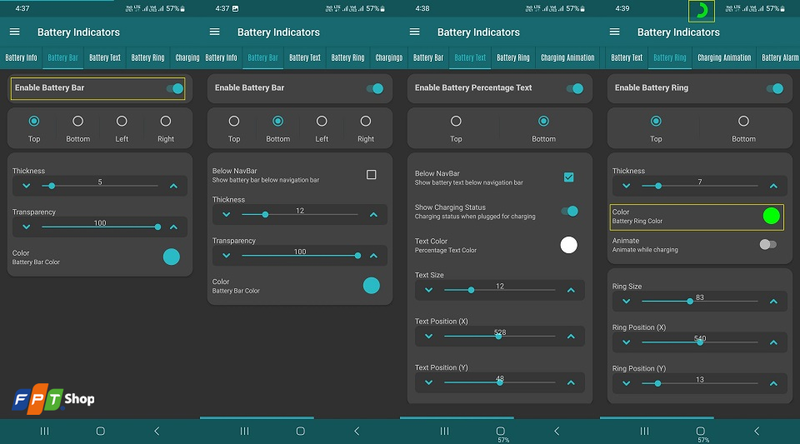Screen dimensions: 800x444
Task: Open the white Percentage Text Color swatch
Action: pyautogui.click(x=568, y=245)
